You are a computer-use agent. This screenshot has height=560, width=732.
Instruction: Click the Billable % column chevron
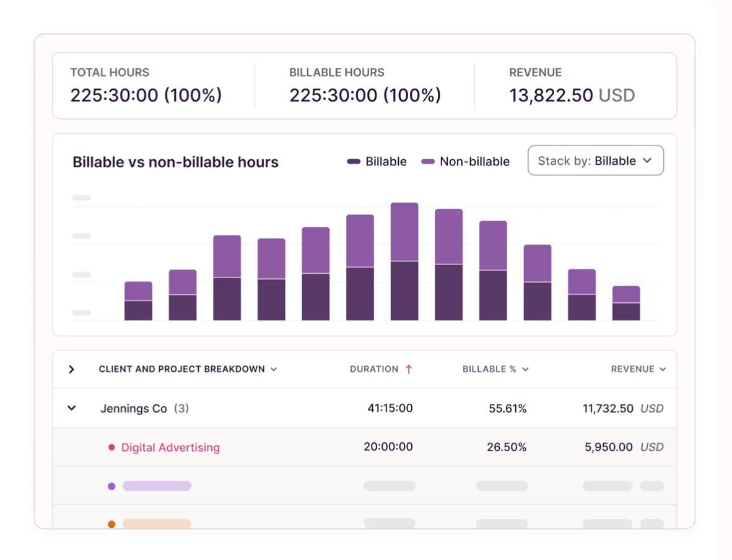click(525, 369)
